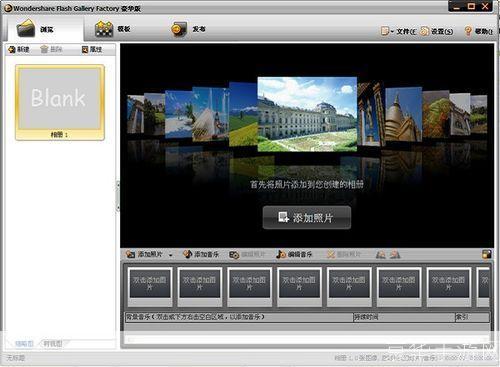This screenshot has height=367, width=500.
Task: Click the starred filmstrip Template icon
Action: (x=104, y=29)
